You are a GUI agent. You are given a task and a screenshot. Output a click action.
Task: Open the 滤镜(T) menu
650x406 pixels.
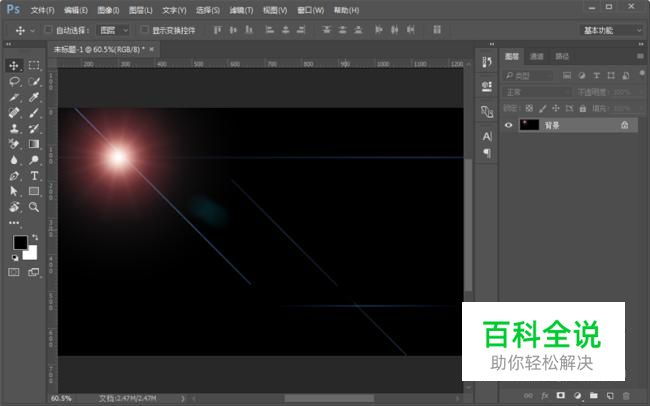(241, 10)
